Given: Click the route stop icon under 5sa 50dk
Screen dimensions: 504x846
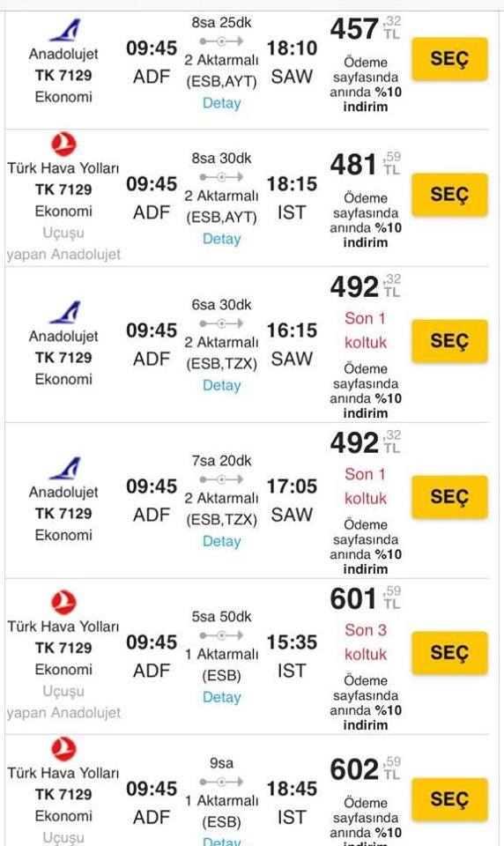Looking at the screenshot, I should (220, 635).
